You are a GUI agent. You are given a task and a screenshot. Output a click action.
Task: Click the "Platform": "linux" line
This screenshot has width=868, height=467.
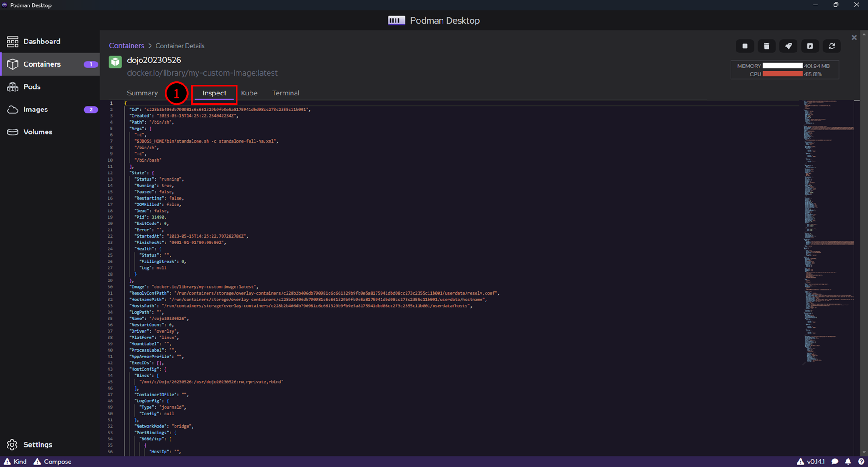[x=154, y=338]
